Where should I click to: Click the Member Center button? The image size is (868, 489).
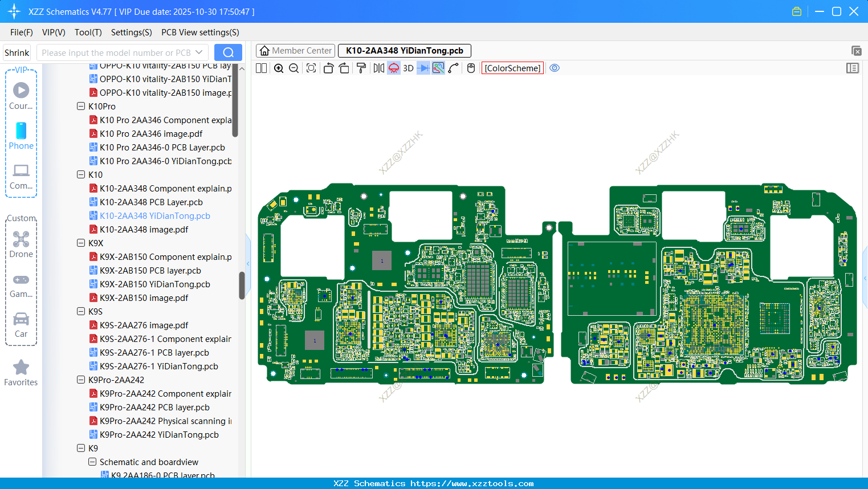point(295,51)
